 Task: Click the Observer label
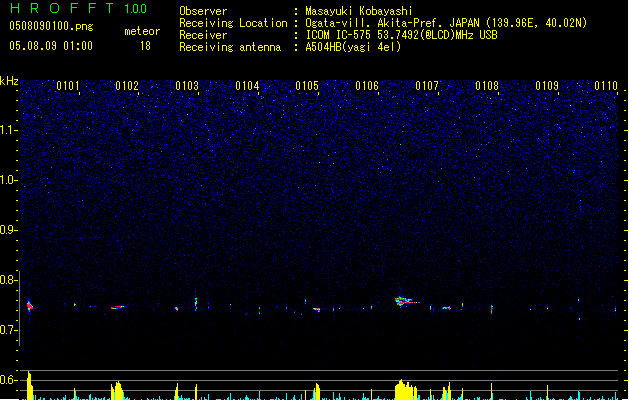[203, 11]
